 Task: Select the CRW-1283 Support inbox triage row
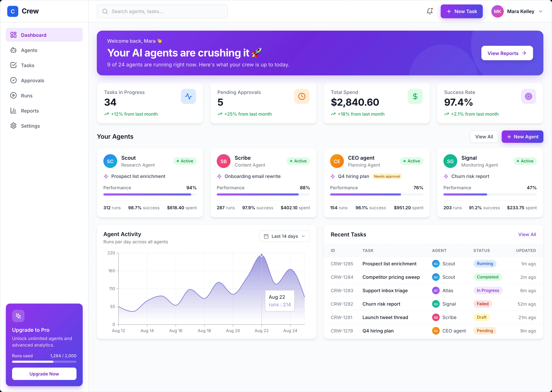coord(433,291)
